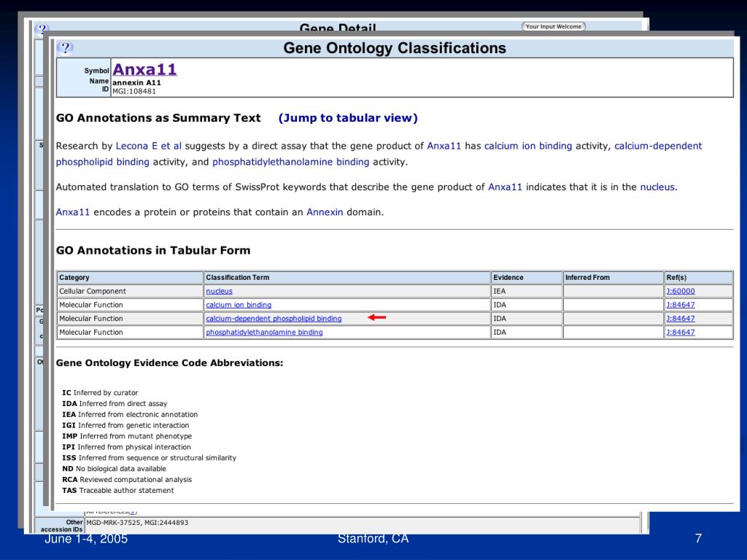Click MGD-MRK-37525 accession IDs in Gene Detail window
This screenshot has height=560, width=747.
pyautogui.click(x=137, y=523)
